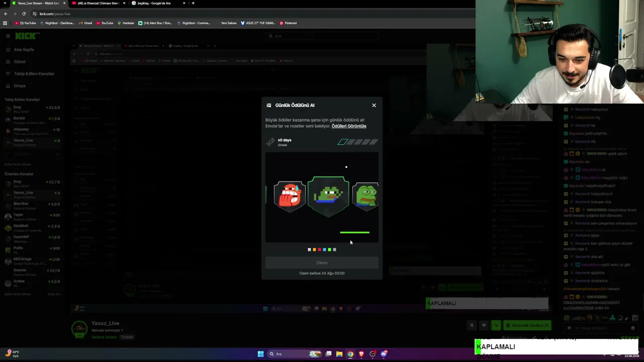Open the weather widget showing 32°C
Screen dimensions: 644x362
11,353
